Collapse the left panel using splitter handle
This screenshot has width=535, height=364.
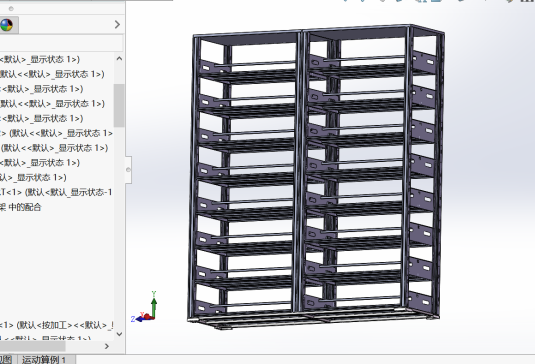click(x=128, y=170)
